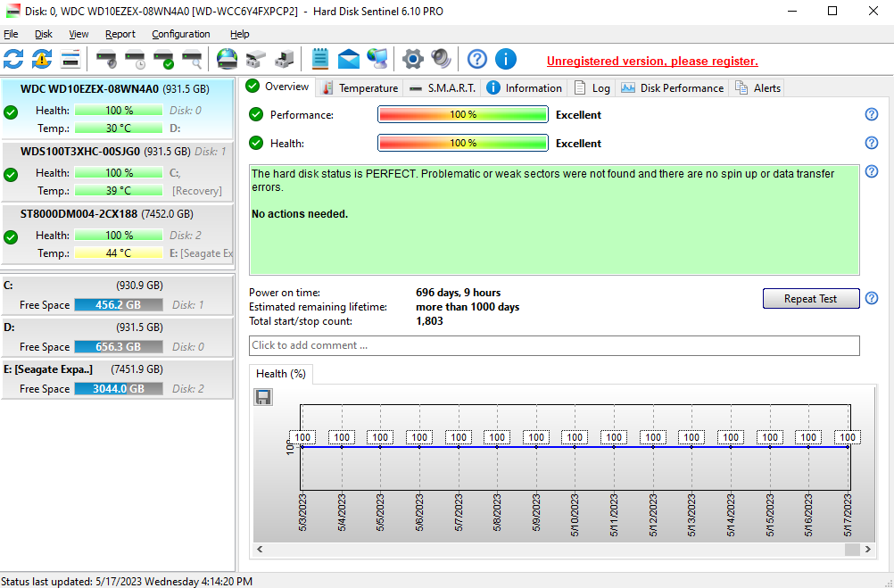Switch to the Alerts tab
Image resolution: width=894 pixels, height=588 pixels.
click(757, 87)
